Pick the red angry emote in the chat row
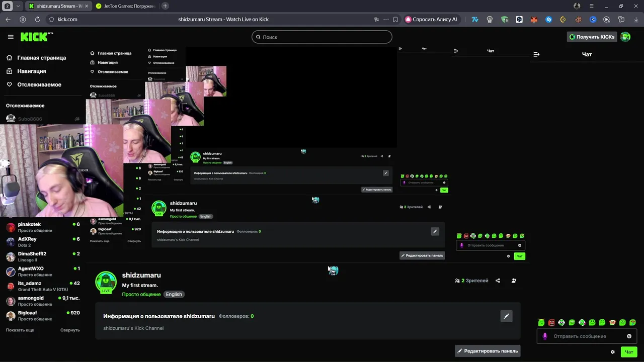Viewport: 644px width, 362px height. click(x=551, y=322)
